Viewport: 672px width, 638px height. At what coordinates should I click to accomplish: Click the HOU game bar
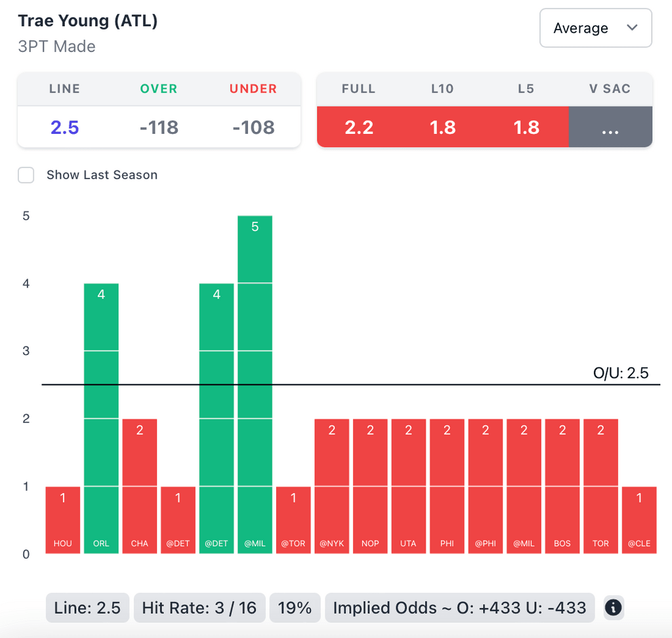click(x=62, y=520)
